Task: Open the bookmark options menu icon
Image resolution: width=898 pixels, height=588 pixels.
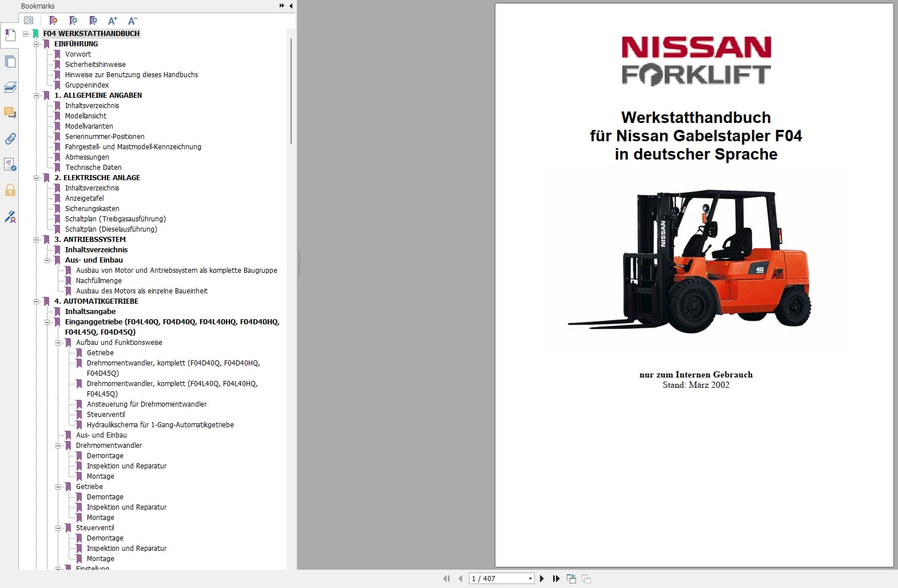Action: (x=29, y=21)
